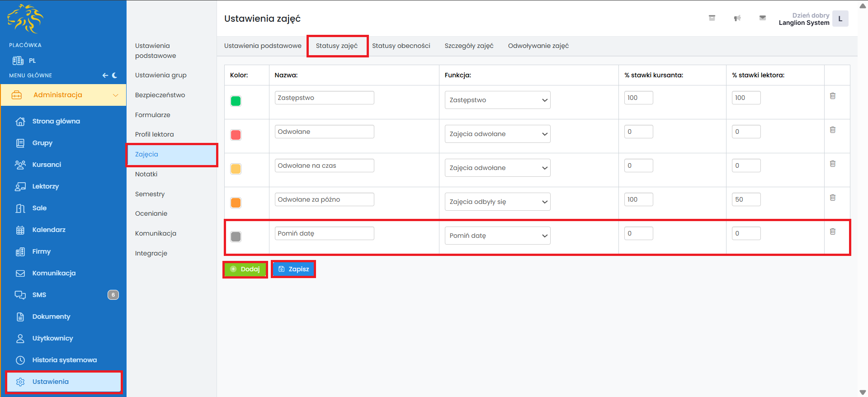Open Funkcja dropdown for Zastępstwo row
This screenshot has width=868, height=397.
[497, 100]
